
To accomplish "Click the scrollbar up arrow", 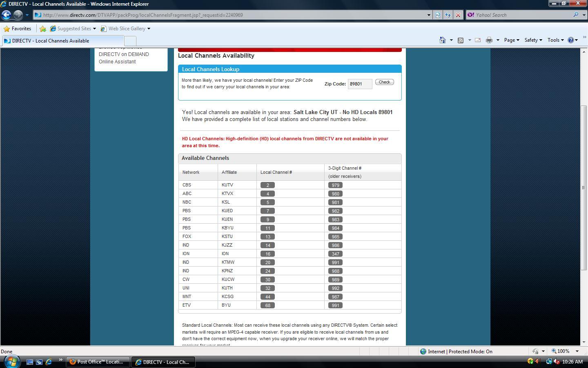I will (584, 52).
